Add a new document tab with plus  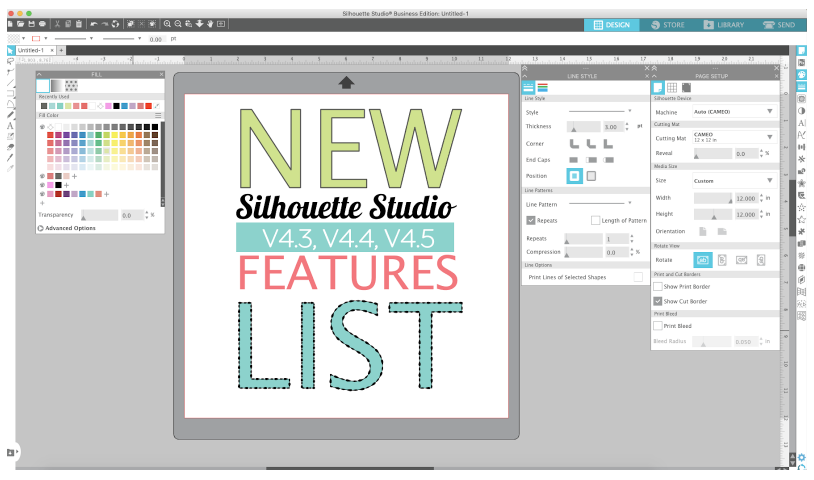click(61, 49)
